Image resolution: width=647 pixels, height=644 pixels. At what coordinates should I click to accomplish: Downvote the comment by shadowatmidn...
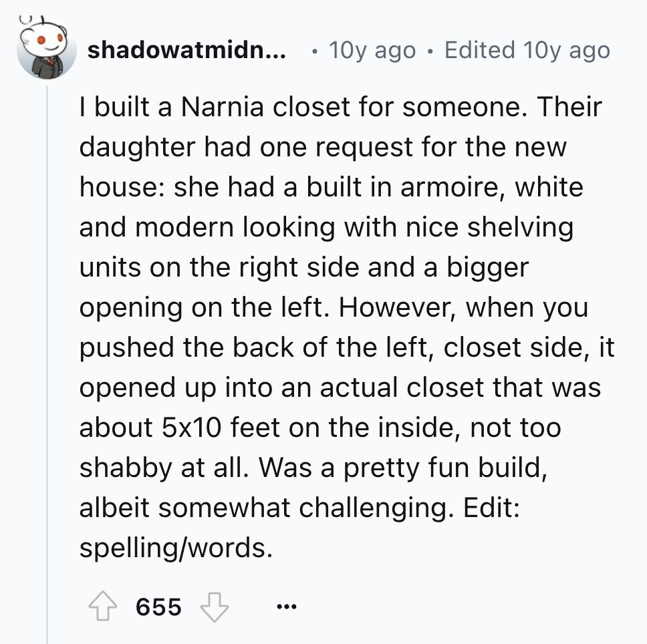click(x=214, y=607)
